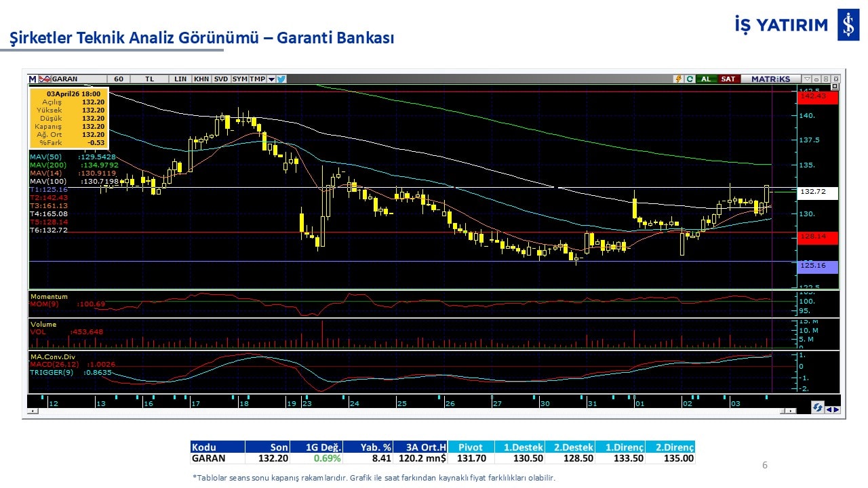Viewport: 868px width, 488px height.
Task: Click the Matriks M logo icon
Action: (33, 79)
